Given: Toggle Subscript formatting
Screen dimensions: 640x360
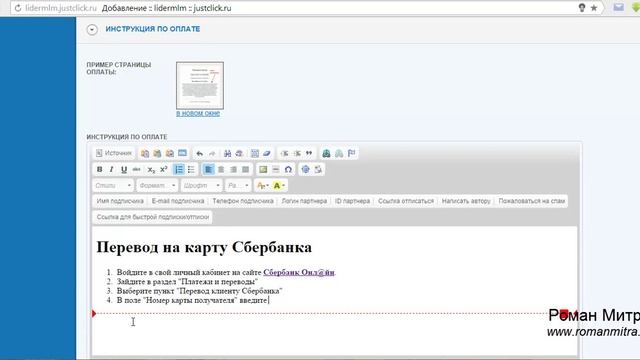Looking at the screenshot, I should tap(151, 169).
